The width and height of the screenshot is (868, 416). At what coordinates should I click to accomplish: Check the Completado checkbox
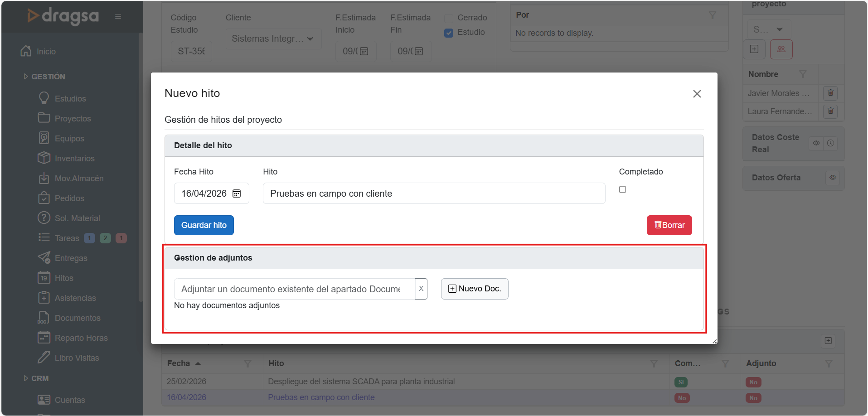622,189
